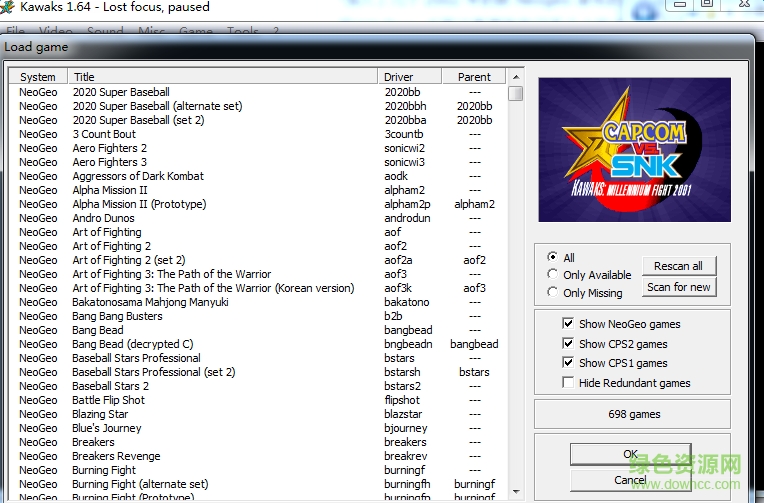Click the game list vertical scrollbar thumb

(x=515, y=94)
